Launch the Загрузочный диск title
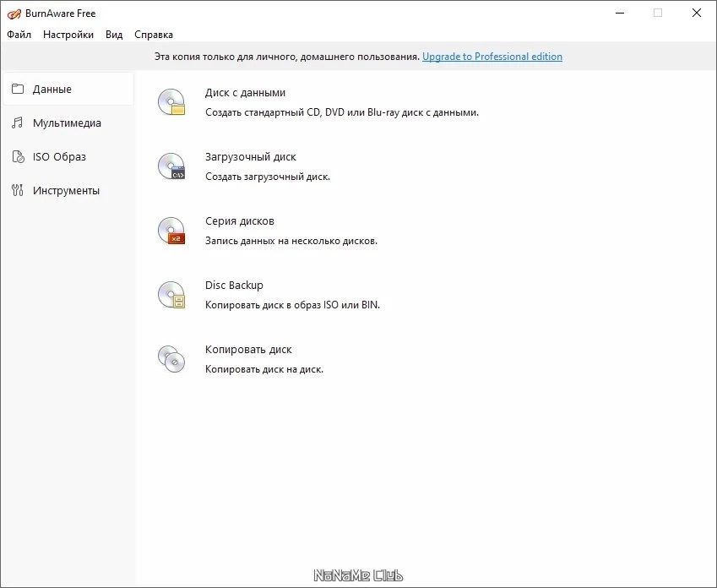 pyautogui.click(x=251, y=157)
